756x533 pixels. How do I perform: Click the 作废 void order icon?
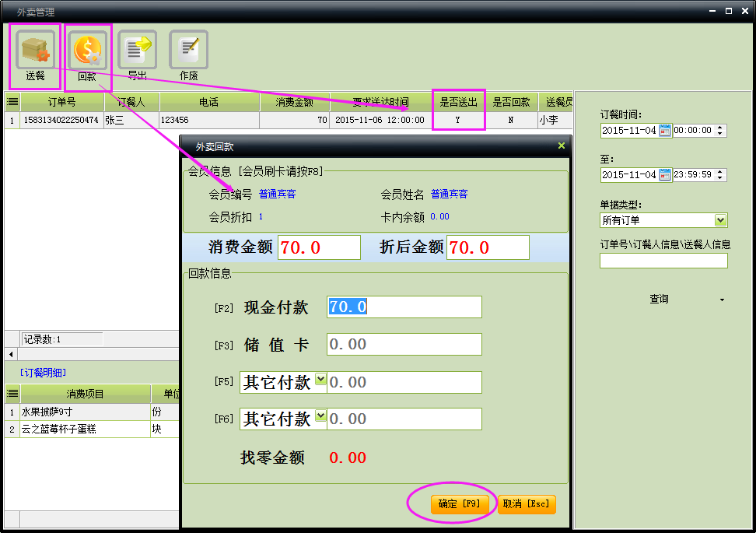(188, 50)
